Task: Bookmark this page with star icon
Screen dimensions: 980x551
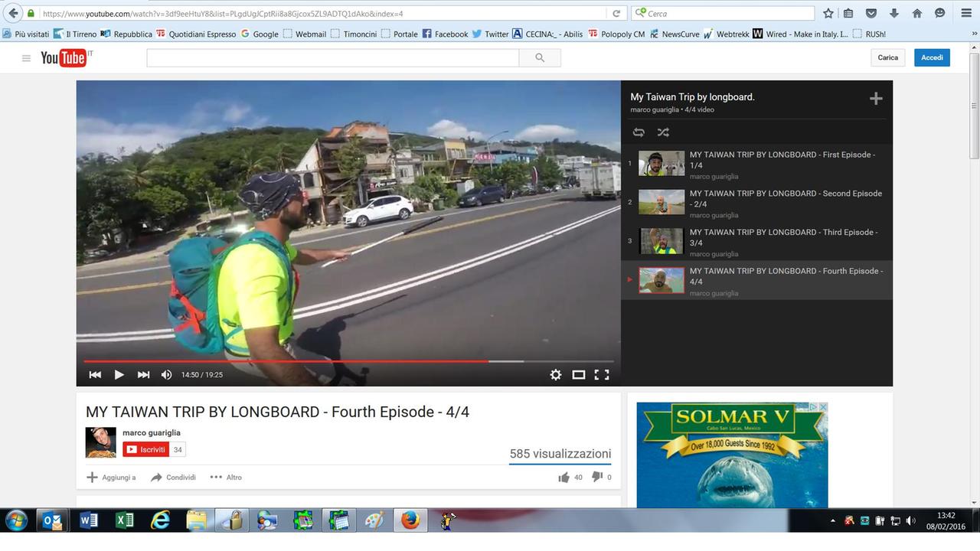Action: tap(828, 13)
